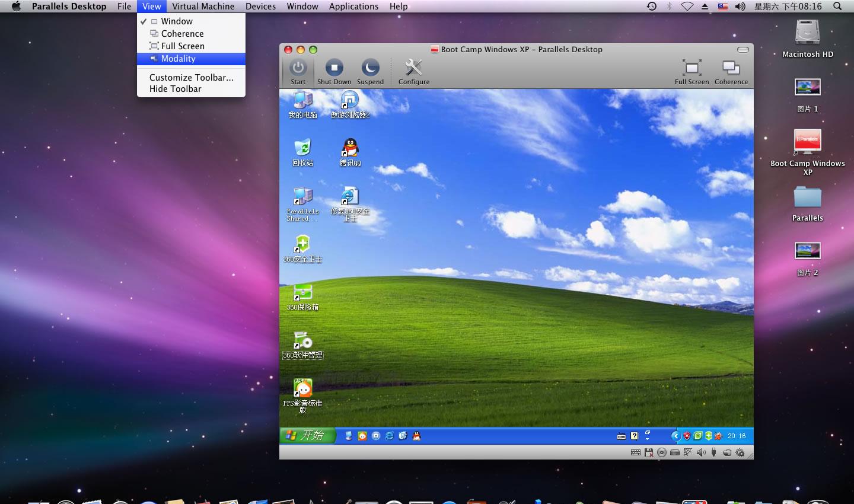Click the USB device status icon
The width and height of the screenshot is (854, 504).
point(714,452)
